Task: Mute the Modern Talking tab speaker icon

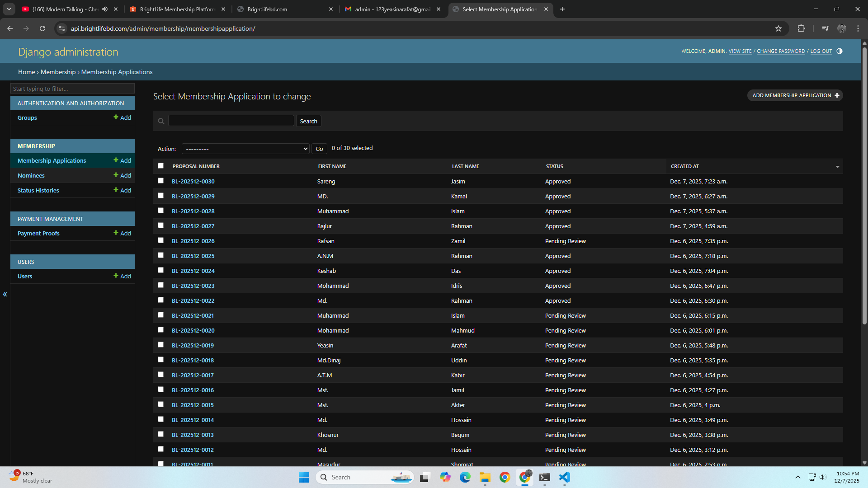Action: [x=105, y=9]
